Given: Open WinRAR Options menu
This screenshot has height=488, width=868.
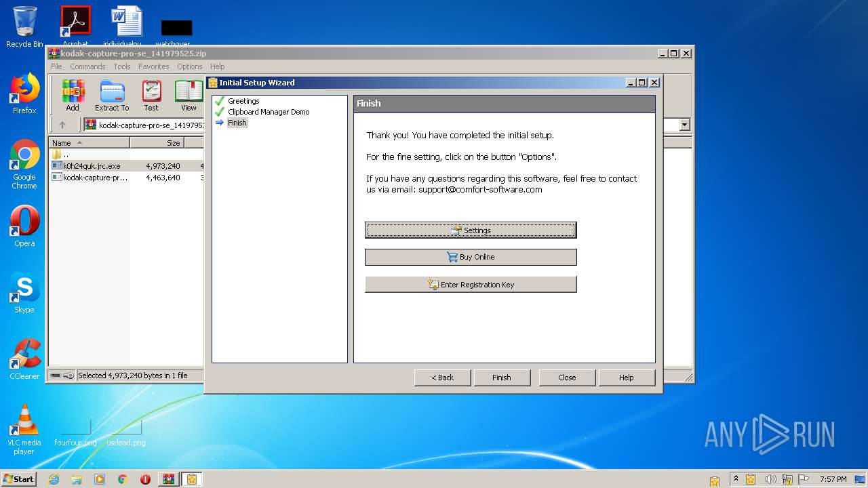Looking at the screenshot, I should [x=190, y=66].
